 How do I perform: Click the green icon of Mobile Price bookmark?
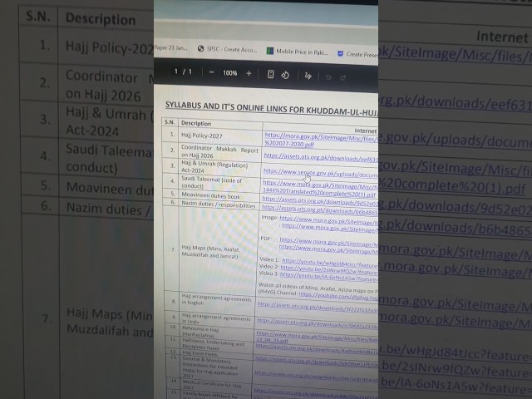tap(269, 51)
